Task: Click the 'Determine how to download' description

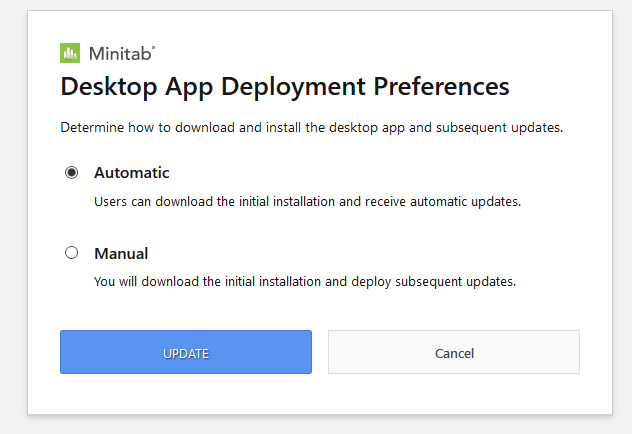Action: point(311,127)
